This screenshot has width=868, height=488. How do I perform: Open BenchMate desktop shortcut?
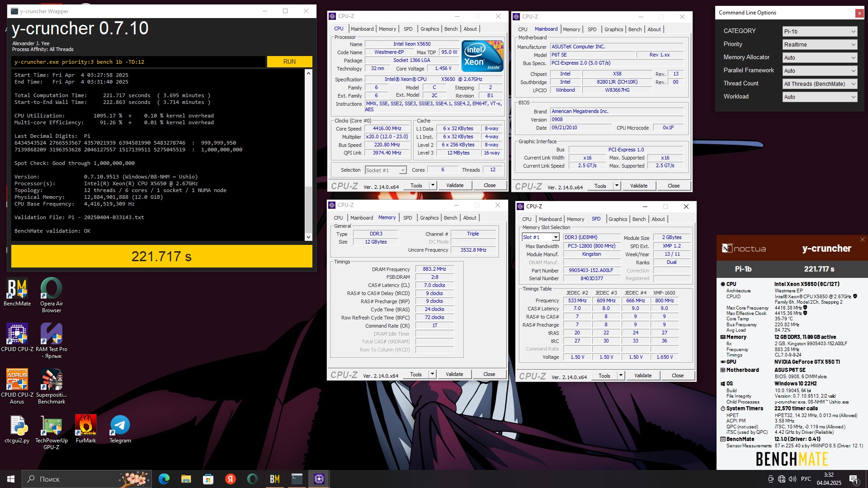point(17,292)
